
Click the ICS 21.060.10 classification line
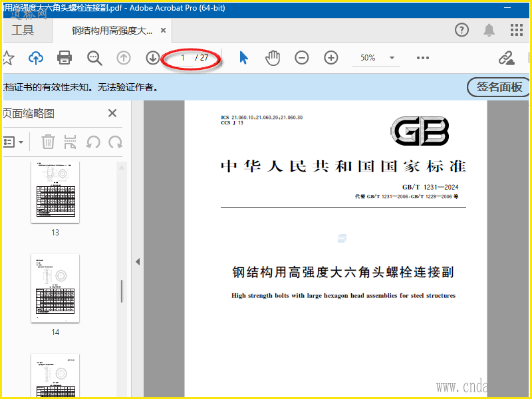point(261,118)
